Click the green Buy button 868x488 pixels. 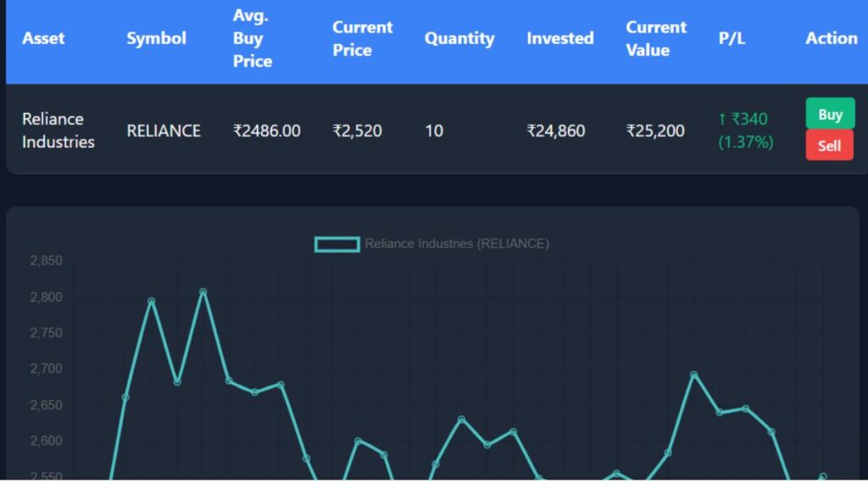coord(830,114)
